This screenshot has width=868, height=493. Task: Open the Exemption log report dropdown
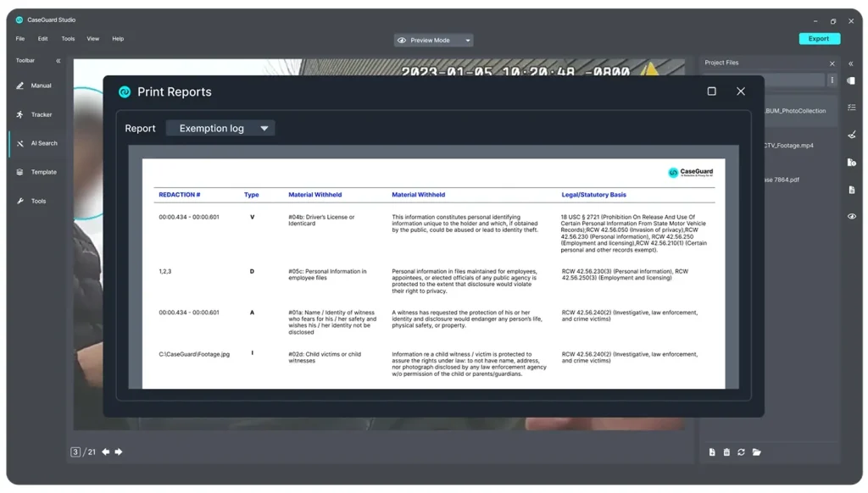click(x=220, y=127)
